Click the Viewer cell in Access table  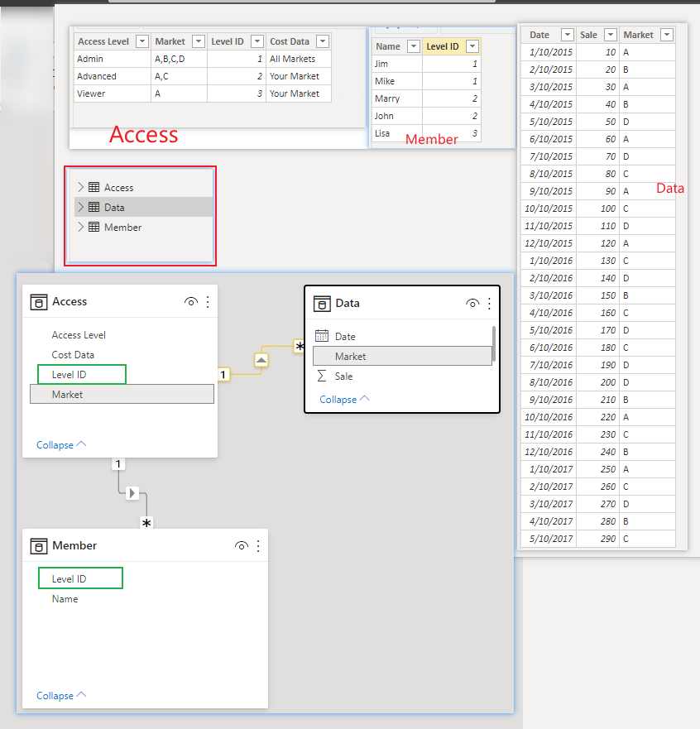pyautogui.click(x=113, y=94)
